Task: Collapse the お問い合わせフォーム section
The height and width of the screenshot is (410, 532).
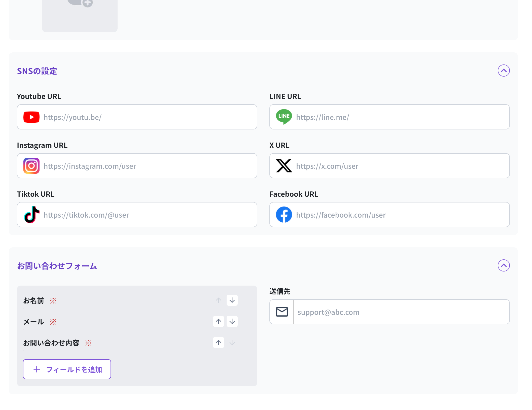Action: (504, 265)
